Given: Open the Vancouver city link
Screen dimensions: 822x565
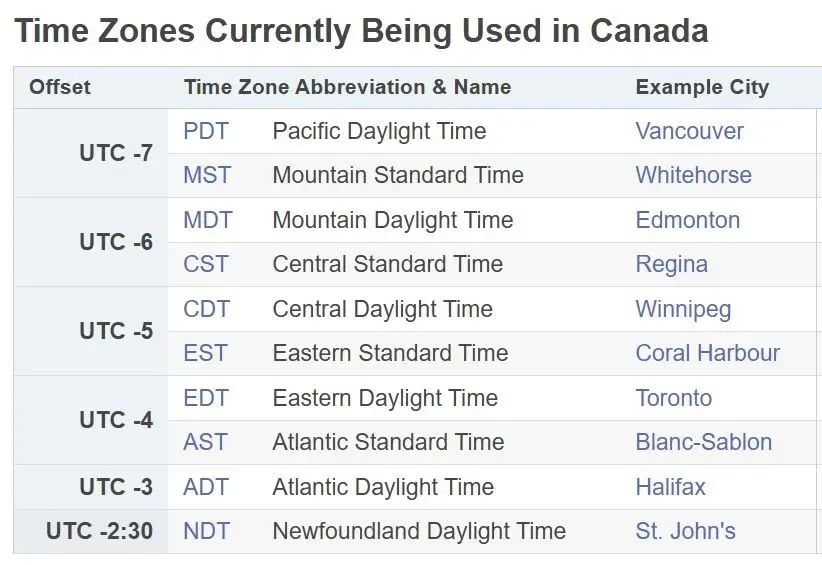Looking at the screenshot, I should [x=689, y=131].
